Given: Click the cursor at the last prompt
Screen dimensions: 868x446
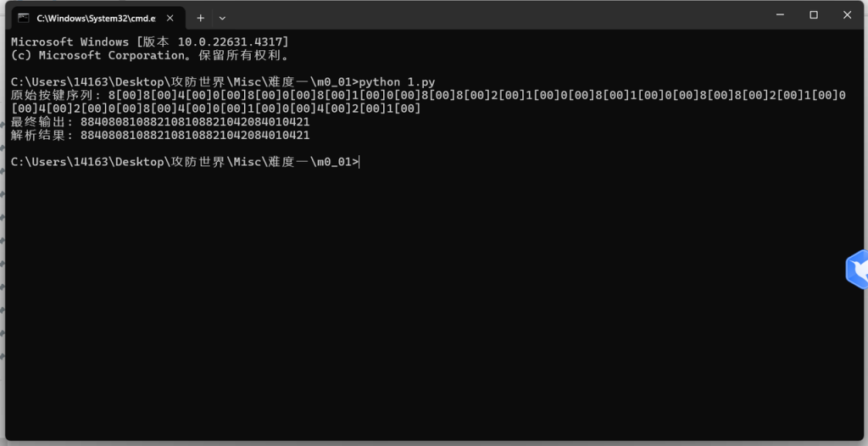Looking at the screenshot, I should [x=359, y=163].
